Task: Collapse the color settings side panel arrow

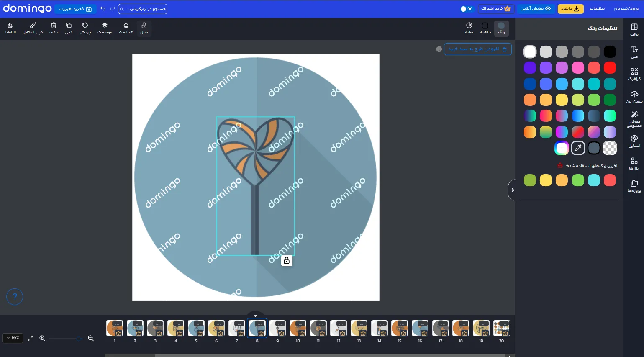Action: (512, 190)
